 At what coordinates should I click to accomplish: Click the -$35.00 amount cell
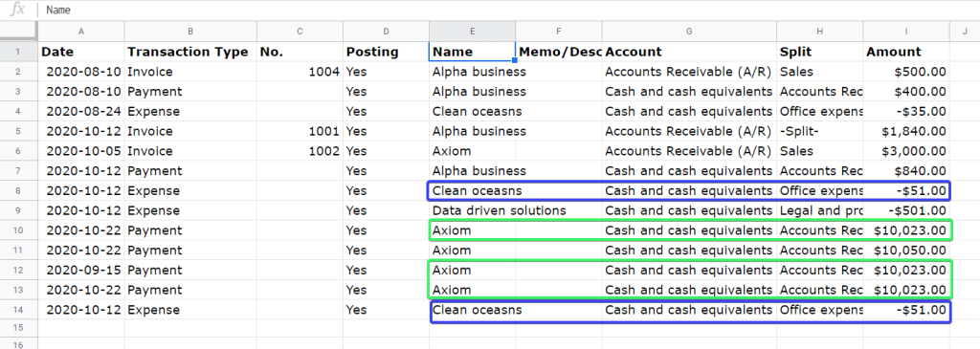tap(906, 112)
